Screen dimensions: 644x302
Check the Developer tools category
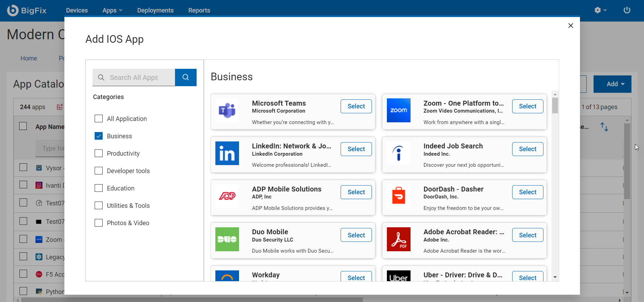pos(99,171)
